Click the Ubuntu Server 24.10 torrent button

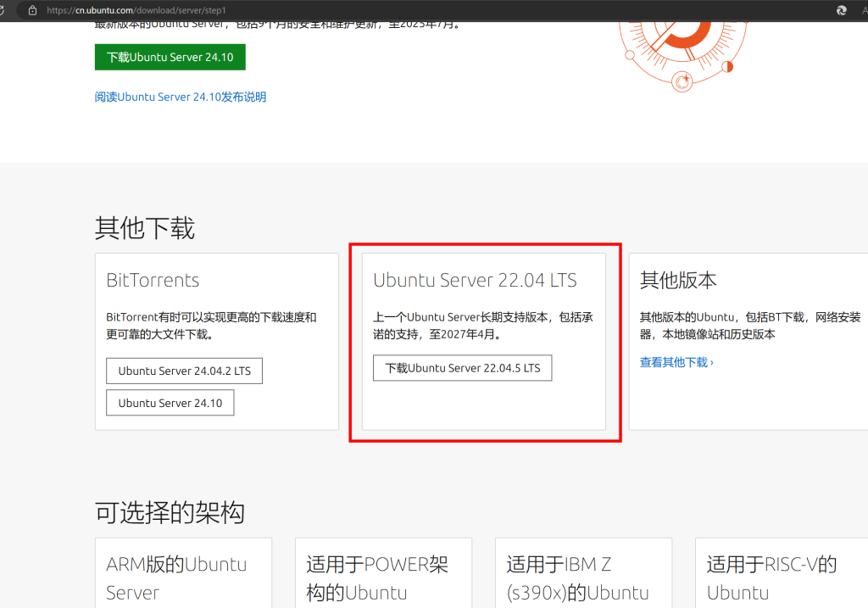(x=170, y=403)
